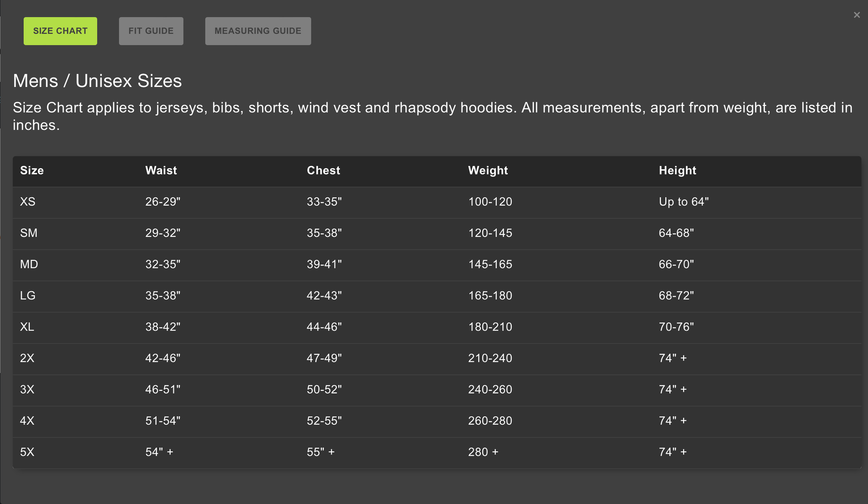868x504 pixels.
Task: Open the Measuring Guide tab
Action: click(258, 31)
